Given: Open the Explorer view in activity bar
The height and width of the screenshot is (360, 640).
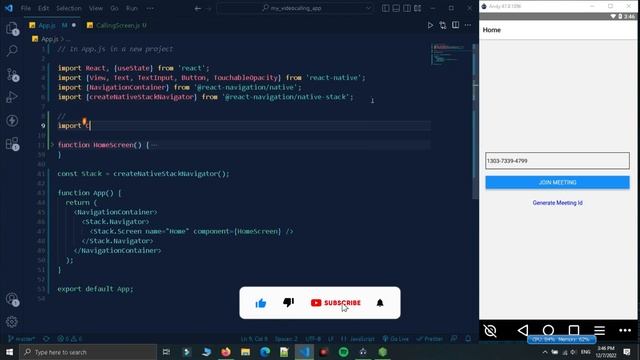Looking at the screenshot, I should pyautogui.click(x=12, y=28).
